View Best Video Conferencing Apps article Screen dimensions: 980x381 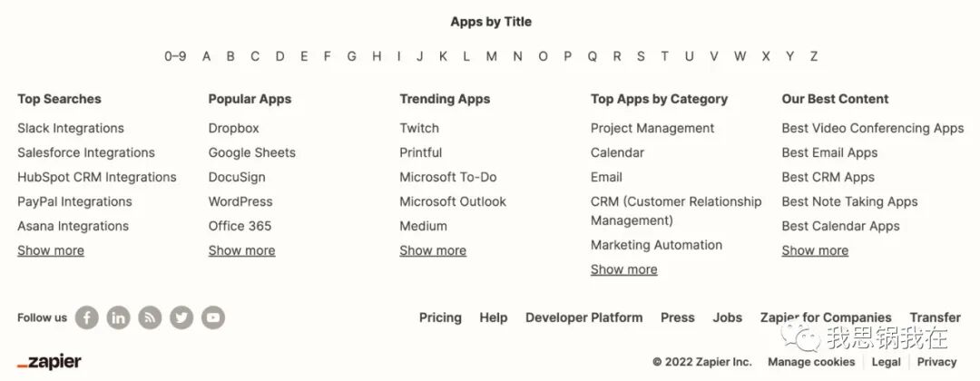tap(872, 128)
